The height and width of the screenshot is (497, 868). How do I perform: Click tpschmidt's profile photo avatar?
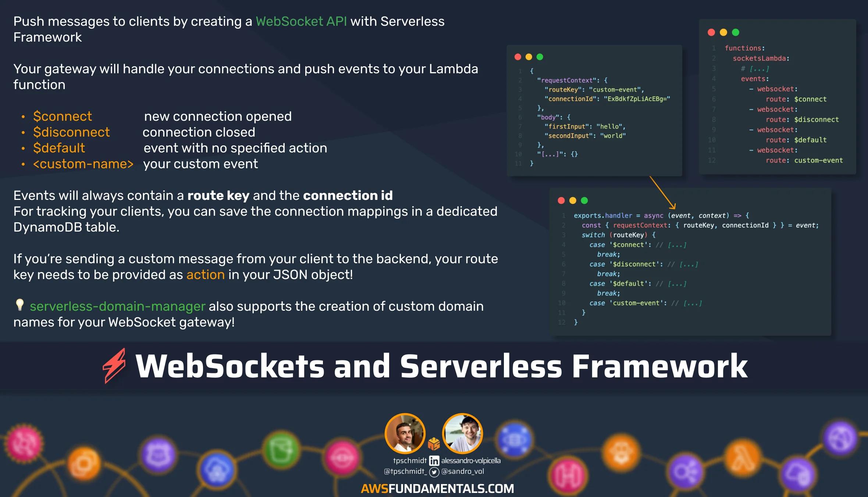405,434
